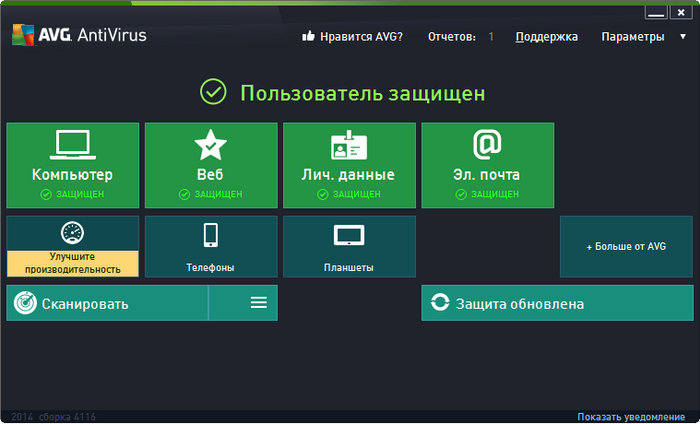Screen dimensions: 700x424
Task: Minimize the AVG window
Action: (656, 12)
